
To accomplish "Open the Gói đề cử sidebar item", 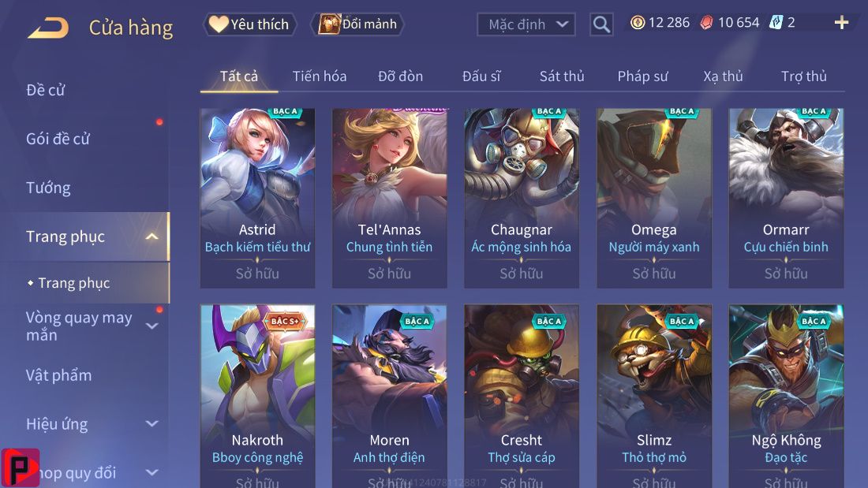I will (x=58, y=139).
